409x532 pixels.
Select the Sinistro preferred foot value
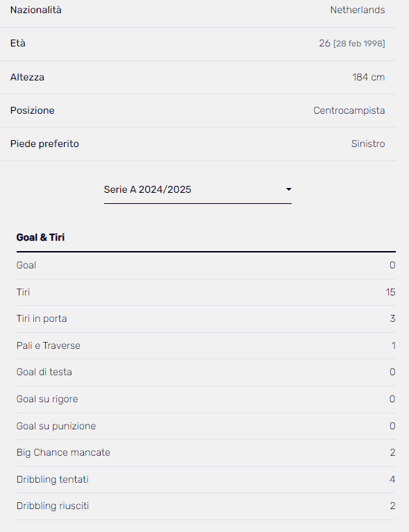(368, 144)
